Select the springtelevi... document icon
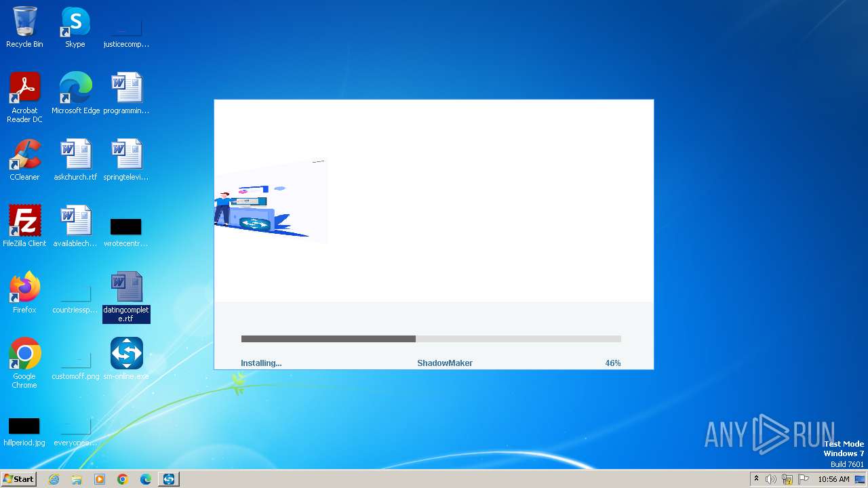The height and width of the screenshot is (488, 868). pyautogui.click(x=126, y=160)
